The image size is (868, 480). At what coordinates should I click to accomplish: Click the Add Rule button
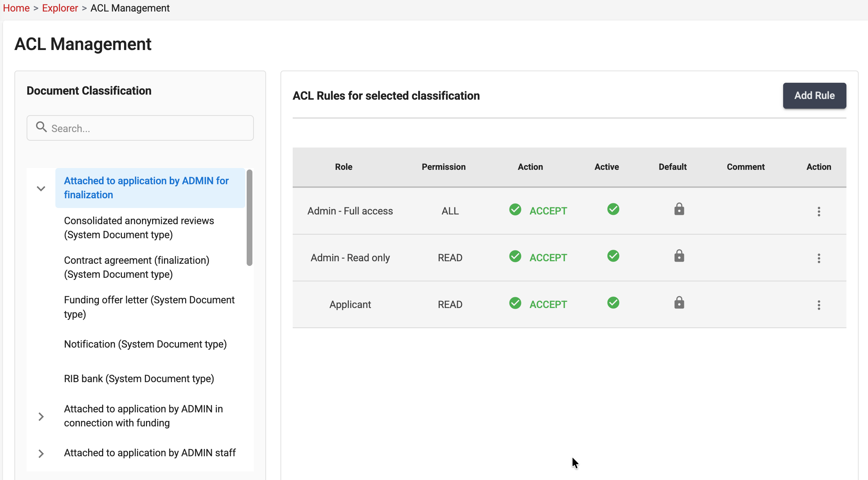click(814, 96)
